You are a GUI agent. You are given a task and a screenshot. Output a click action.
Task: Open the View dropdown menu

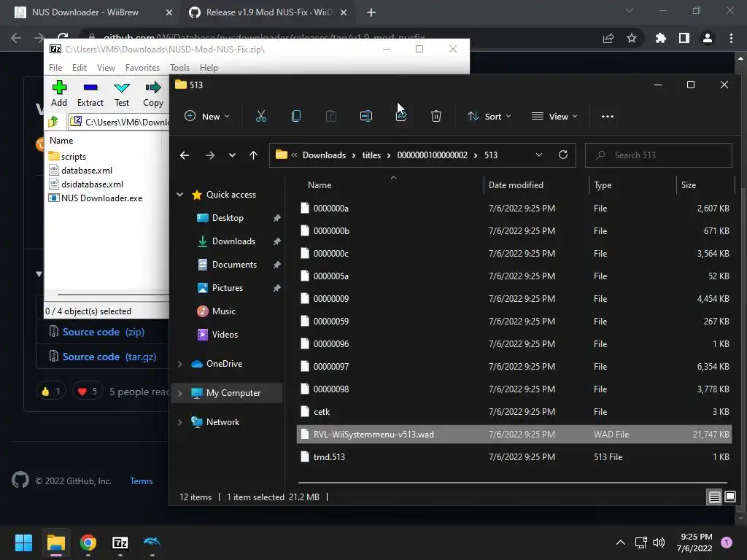pos(554,116)
